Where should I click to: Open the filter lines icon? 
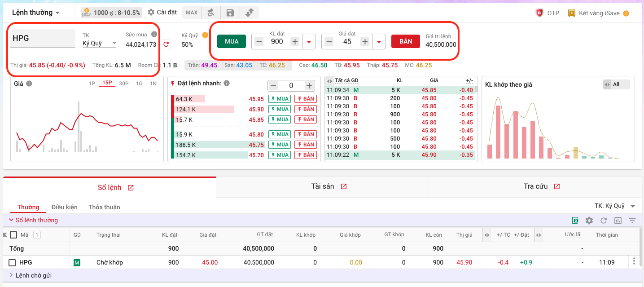pyautogui.click(x=632, y=221)
